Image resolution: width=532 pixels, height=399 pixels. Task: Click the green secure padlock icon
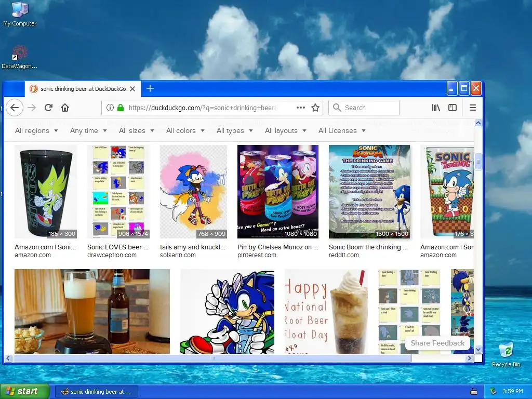tap(121, 108)
